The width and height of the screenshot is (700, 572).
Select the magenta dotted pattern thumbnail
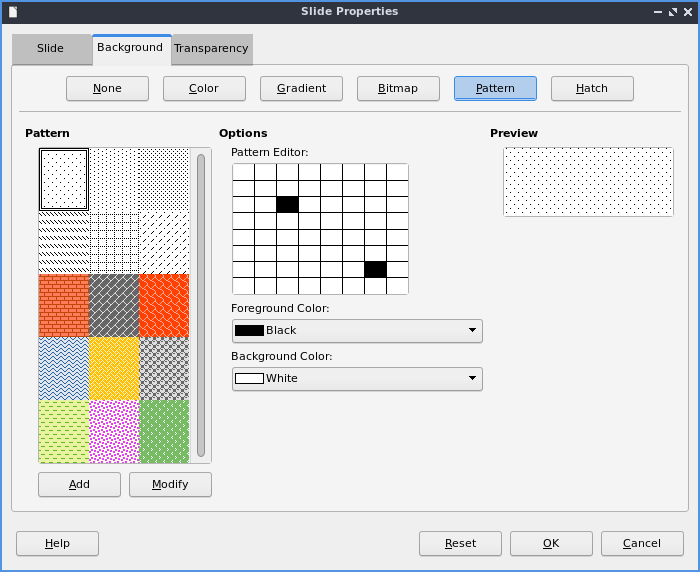point(114,431)
